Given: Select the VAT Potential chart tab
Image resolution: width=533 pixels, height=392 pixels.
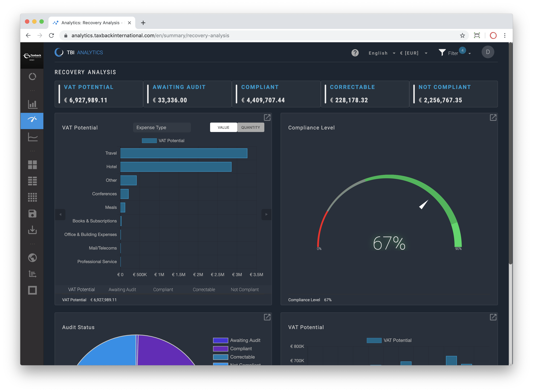Looking at the screenshot, I should coord(81,289).
